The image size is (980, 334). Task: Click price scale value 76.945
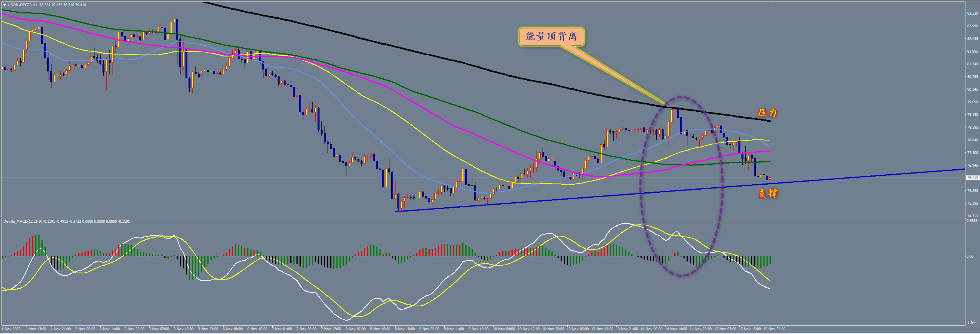coord(972,165)
